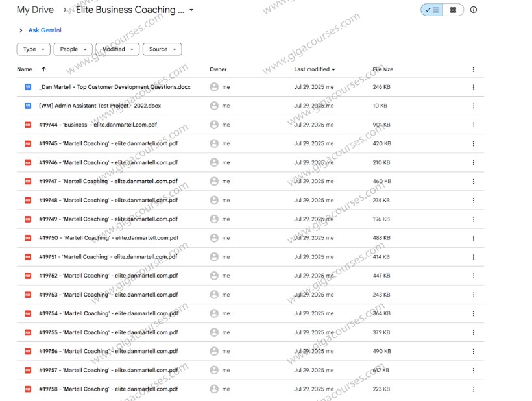
Task: Open more actions for Admin Assistant Test Project docx
Action: pos(474,106)
